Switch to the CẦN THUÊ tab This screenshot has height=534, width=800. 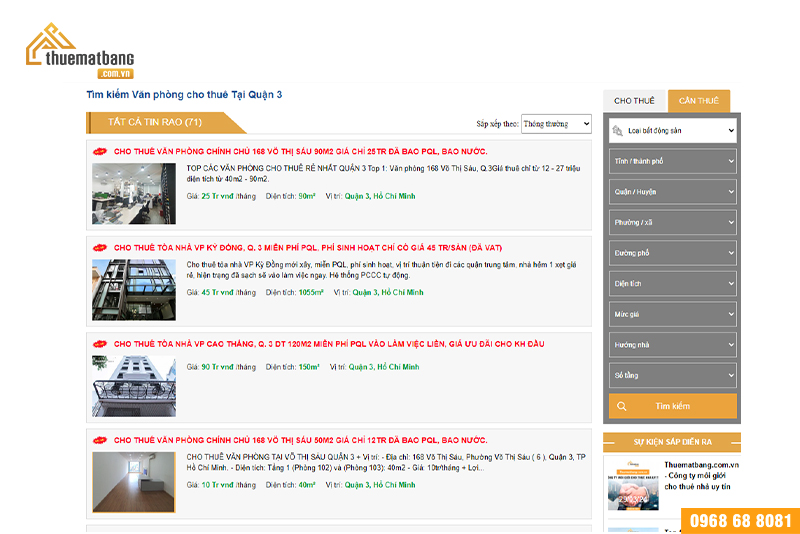pyautogui.click(x=699, y=101)
